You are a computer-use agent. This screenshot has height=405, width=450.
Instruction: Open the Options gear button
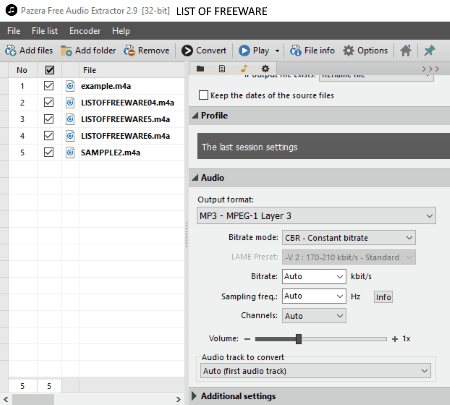(x=366, y=51)
